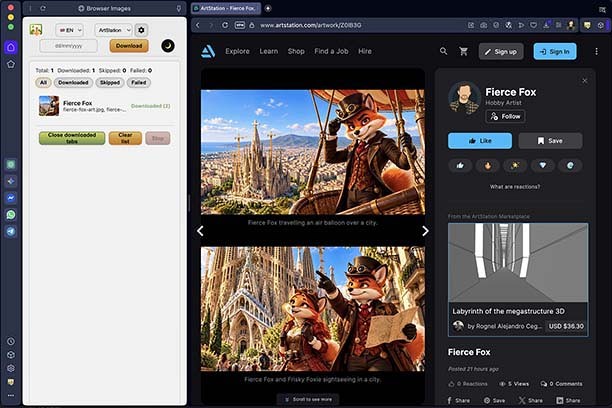Image resolution: width=612 pixels, height=408 pixels.
Task: Click the VPN badge in address bar
Action: coord(240,25)
